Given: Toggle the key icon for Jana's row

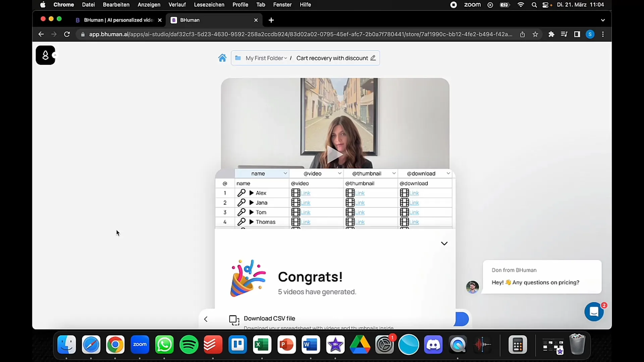Looking at the screenshot, I should click(x=241, y=202).
